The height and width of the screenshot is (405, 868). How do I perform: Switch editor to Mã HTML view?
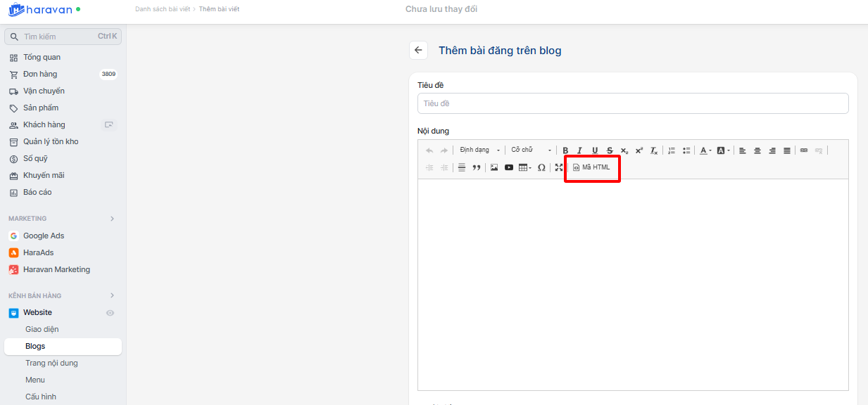pos(592,167)
